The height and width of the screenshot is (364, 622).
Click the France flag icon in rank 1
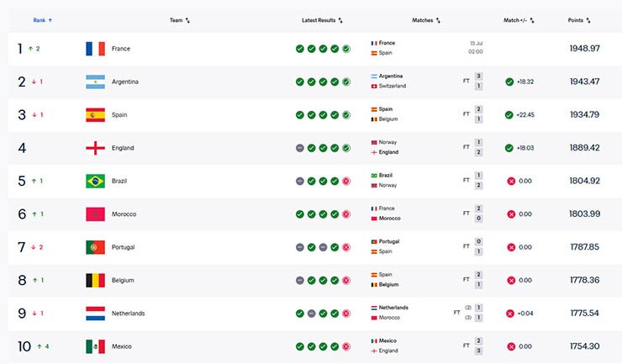[x=95, y=49]
